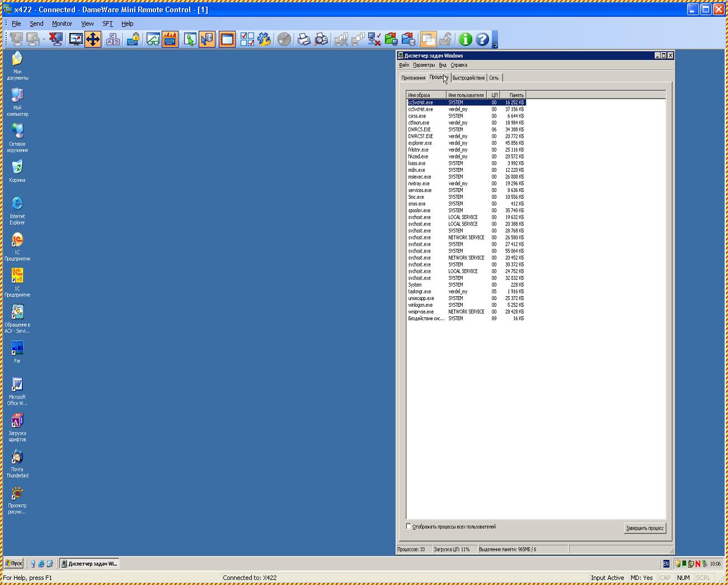Screen dimensions: 728x585
Task: Select the services.exe process row
Action: tap(466, 190)
